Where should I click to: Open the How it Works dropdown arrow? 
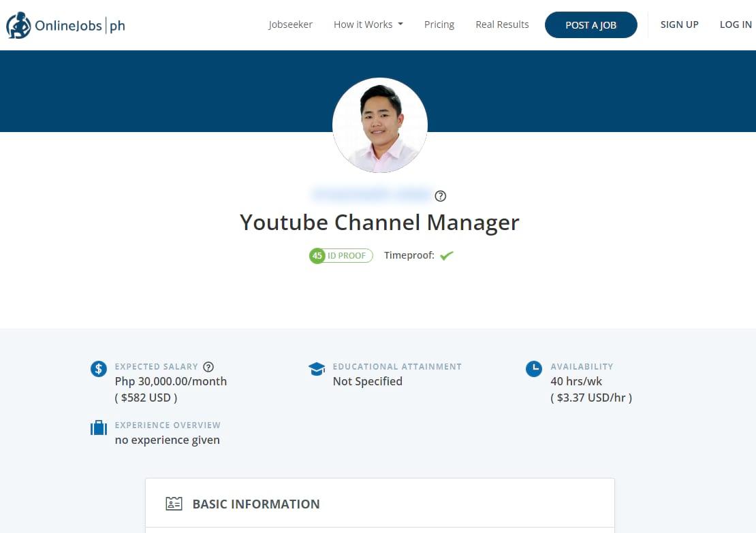pyautogui.click(x=400, y=24)
